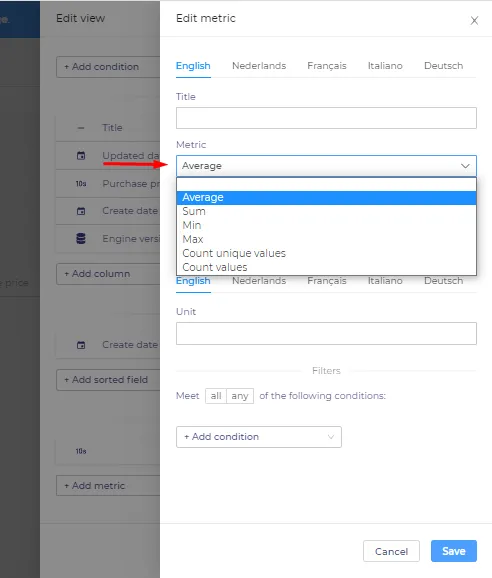Switch to Italiano title tab
Screen dimensions: 492x578
pyautogui.click(x=385, y=66)
